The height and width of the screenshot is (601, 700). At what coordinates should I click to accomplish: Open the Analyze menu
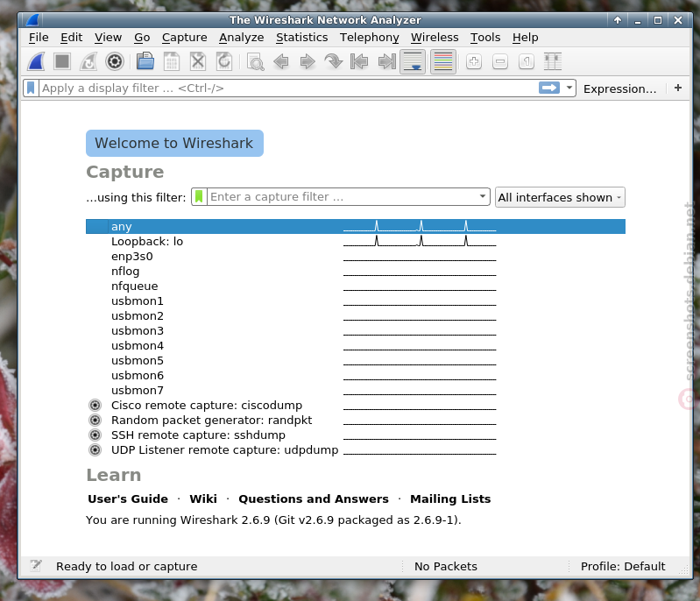(x=241, y=38)
